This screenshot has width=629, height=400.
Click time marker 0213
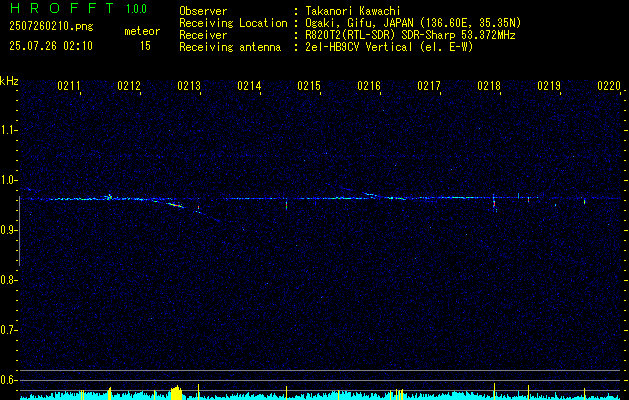click(x=189, y=86)
